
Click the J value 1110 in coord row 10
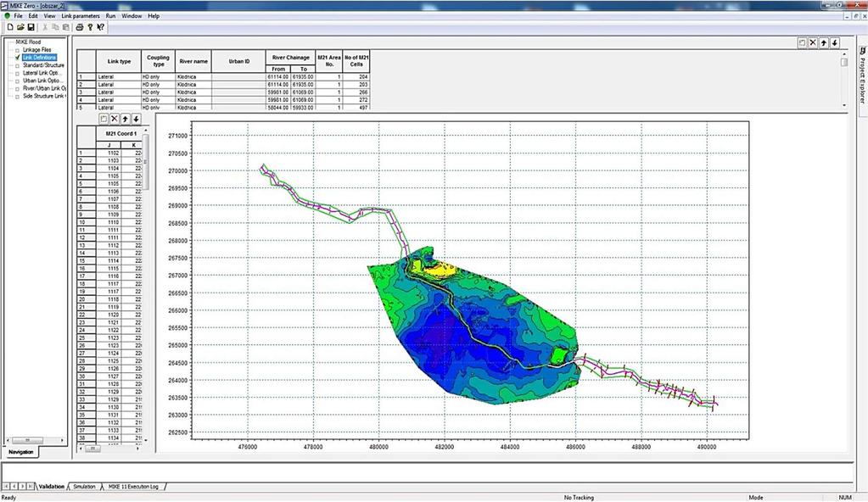[x=109, y=222]
